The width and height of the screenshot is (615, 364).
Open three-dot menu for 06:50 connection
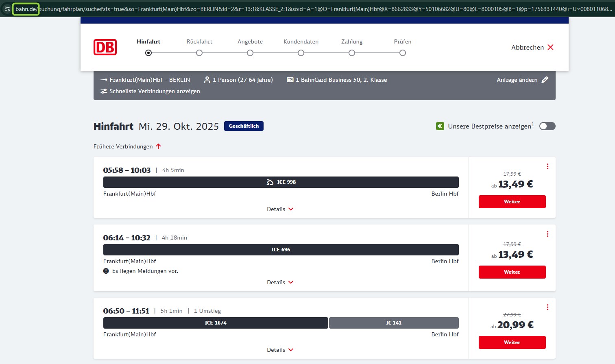pos(547,307)
